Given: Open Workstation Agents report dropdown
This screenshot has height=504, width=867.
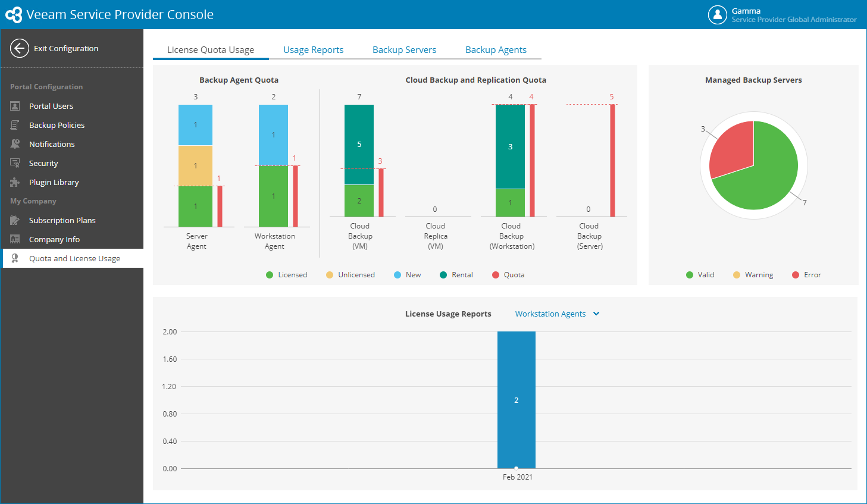Looking at the screenshot, I should click(557, 314).
